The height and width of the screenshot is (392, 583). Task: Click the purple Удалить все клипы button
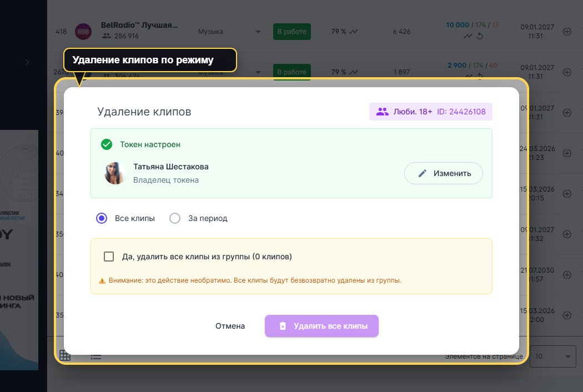321,326
